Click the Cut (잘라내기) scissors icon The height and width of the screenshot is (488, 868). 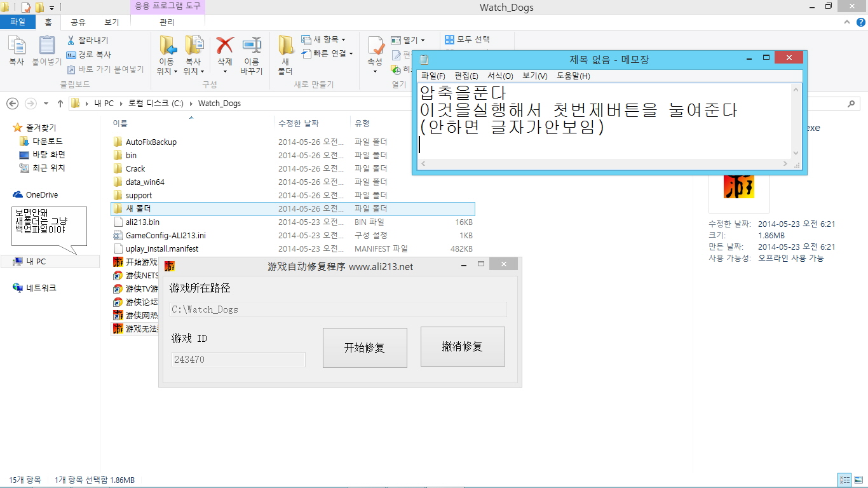pyautogui.click(x=71, y=40)
